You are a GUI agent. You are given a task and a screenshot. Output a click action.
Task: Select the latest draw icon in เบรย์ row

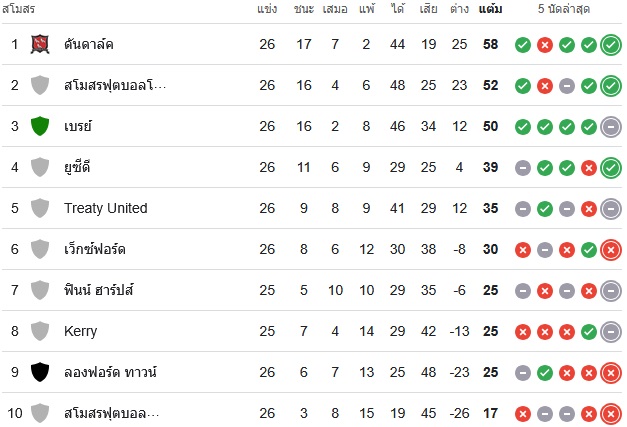(x=611, y=127)
